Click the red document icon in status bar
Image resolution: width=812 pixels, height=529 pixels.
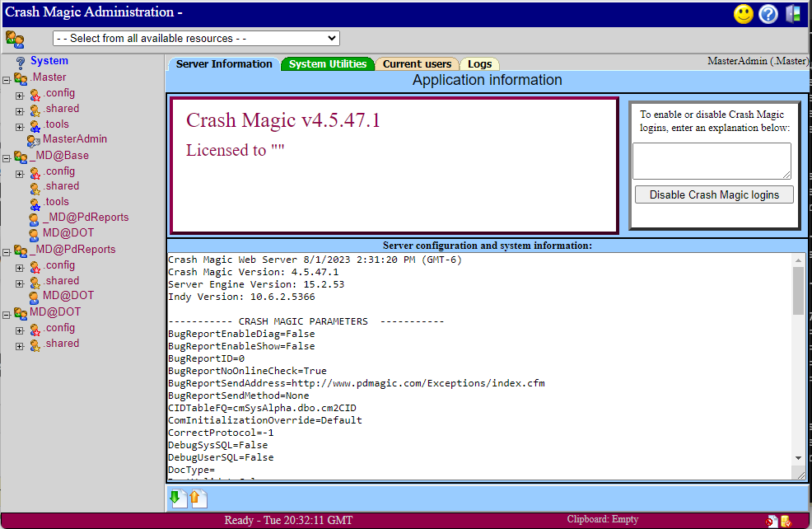(772, 521)
